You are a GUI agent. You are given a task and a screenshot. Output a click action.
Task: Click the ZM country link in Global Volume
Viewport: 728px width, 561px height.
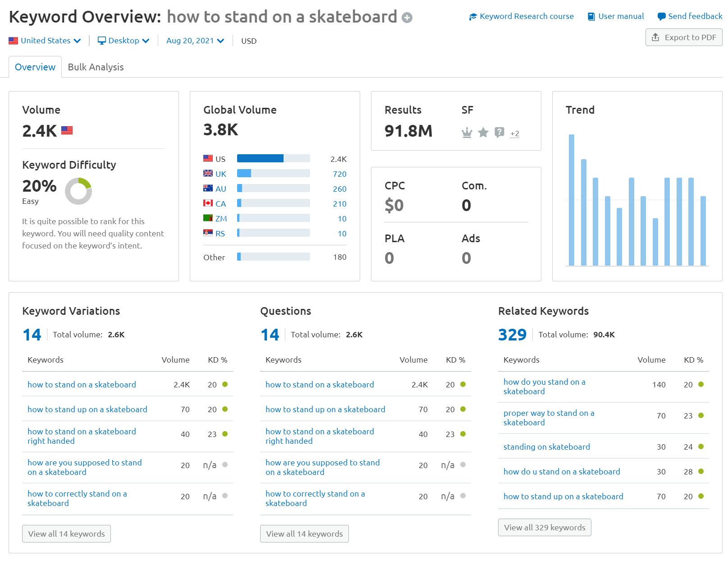tap(221, 219)
